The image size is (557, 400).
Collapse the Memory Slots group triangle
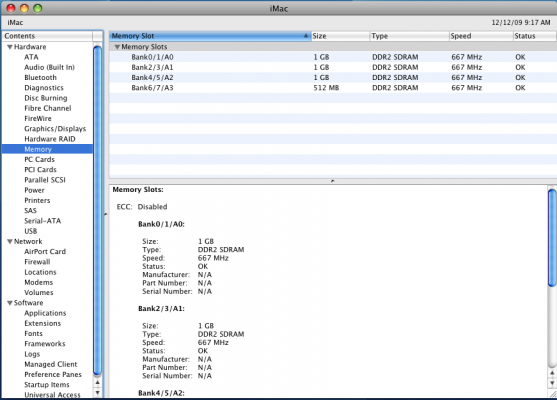[117, 47]
